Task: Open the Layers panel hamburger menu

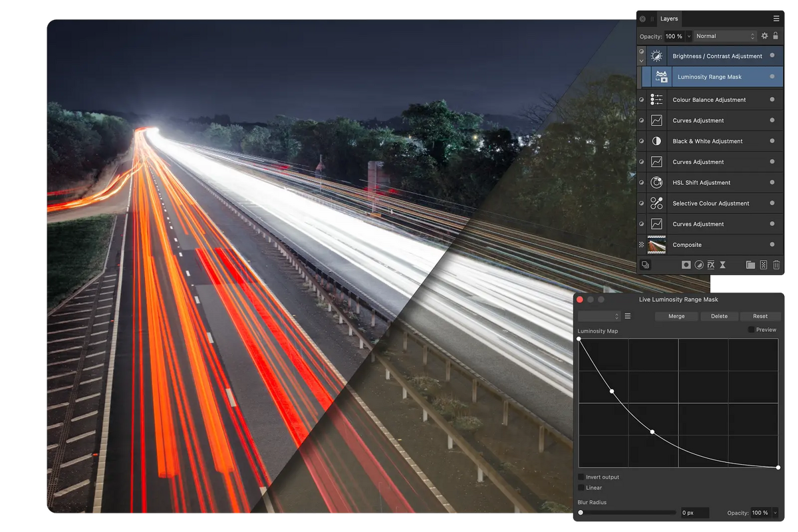Action: click(x=777, y=18)
